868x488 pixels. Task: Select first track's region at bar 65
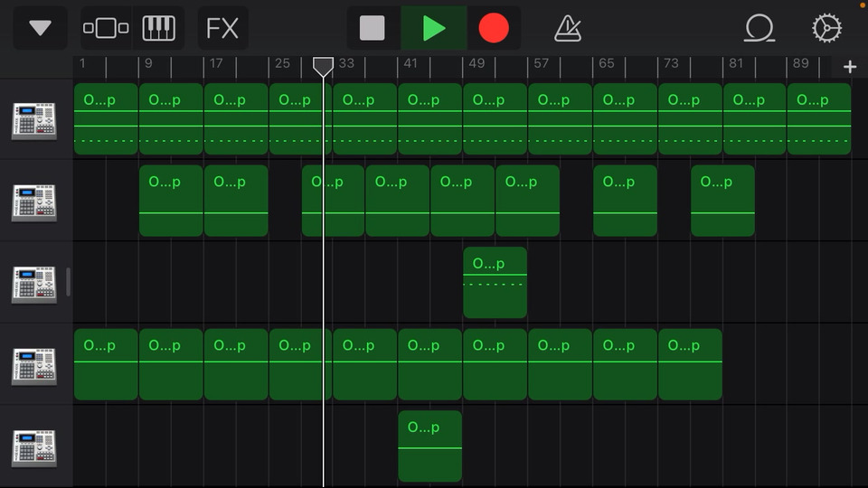point(625,119)
